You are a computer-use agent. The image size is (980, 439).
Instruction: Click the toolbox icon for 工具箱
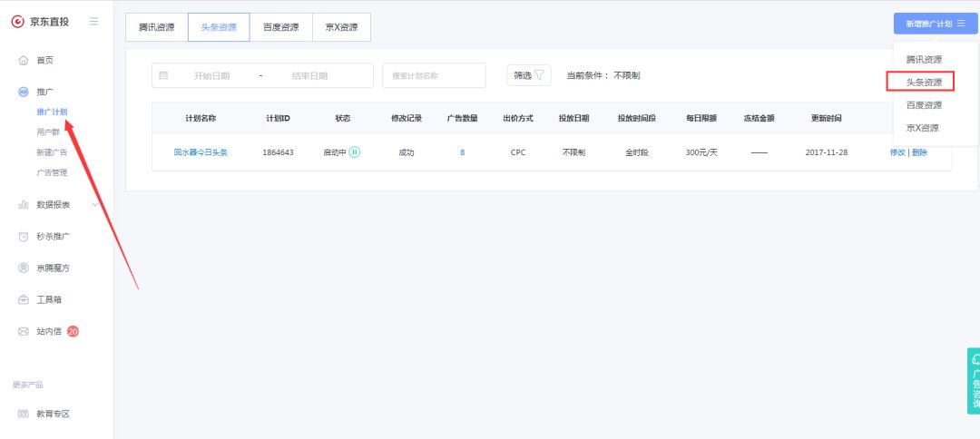tap(23, 299)
